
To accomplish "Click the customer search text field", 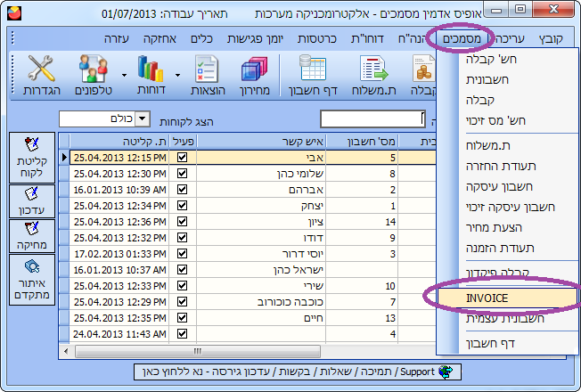I will pyautogui.click(x=372, y=118).
